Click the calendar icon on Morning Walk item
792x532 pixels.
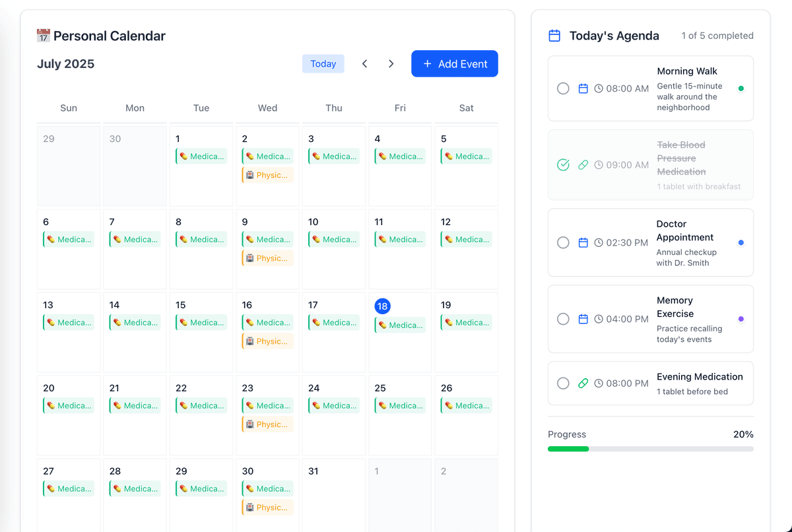(583, 88)
